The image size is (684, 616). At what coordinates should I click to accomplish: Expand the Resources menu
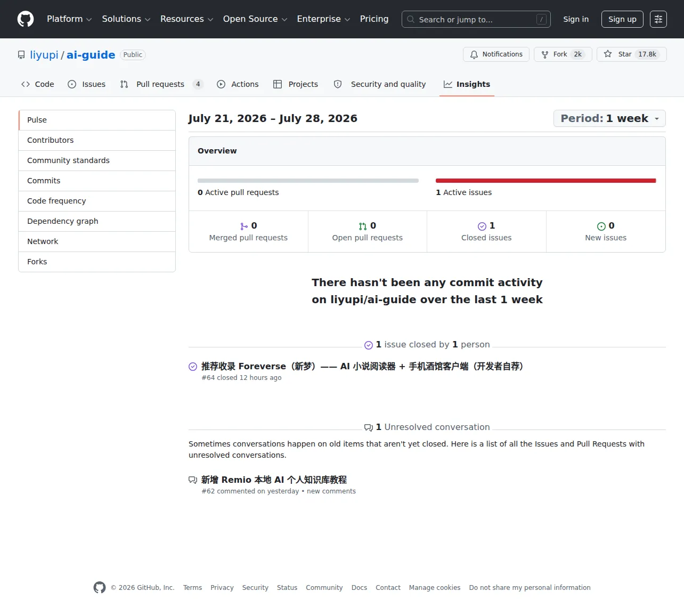point(186,19)
